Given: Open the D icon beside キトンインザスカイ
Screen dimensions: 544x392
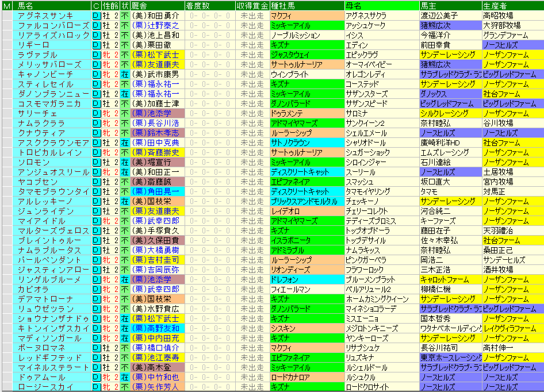Looking at the screenshot, I should point(97,328).
